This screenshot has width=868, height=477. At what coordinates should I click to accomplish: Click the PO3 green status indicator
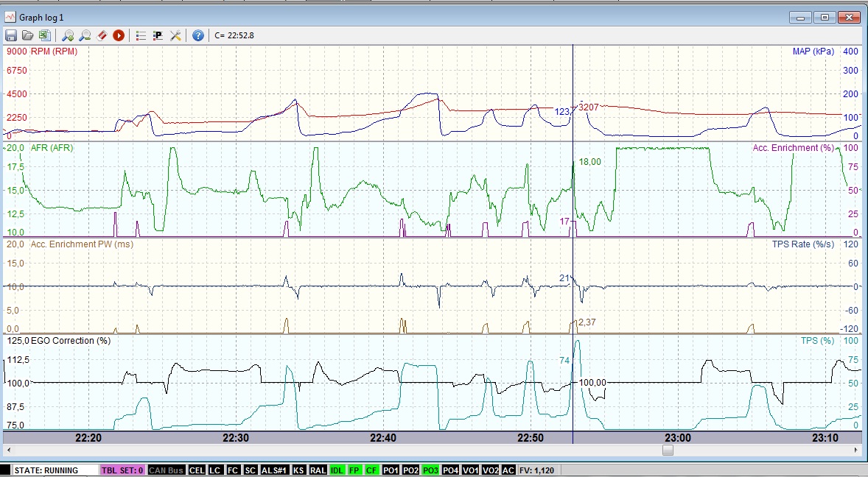coord(430,470)
